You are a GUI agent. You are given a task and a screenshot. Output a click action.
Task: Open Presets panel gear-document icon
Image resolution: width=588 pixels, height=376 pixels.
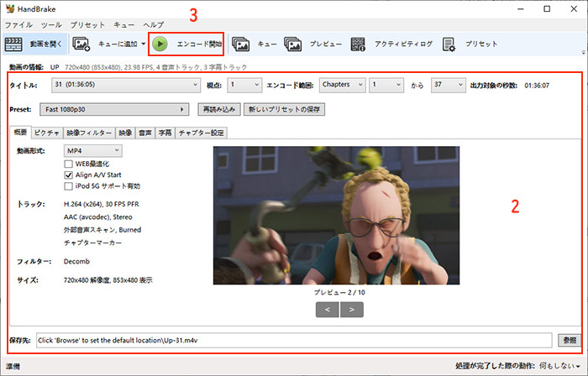pyautogui.click(x=449, y=44)
